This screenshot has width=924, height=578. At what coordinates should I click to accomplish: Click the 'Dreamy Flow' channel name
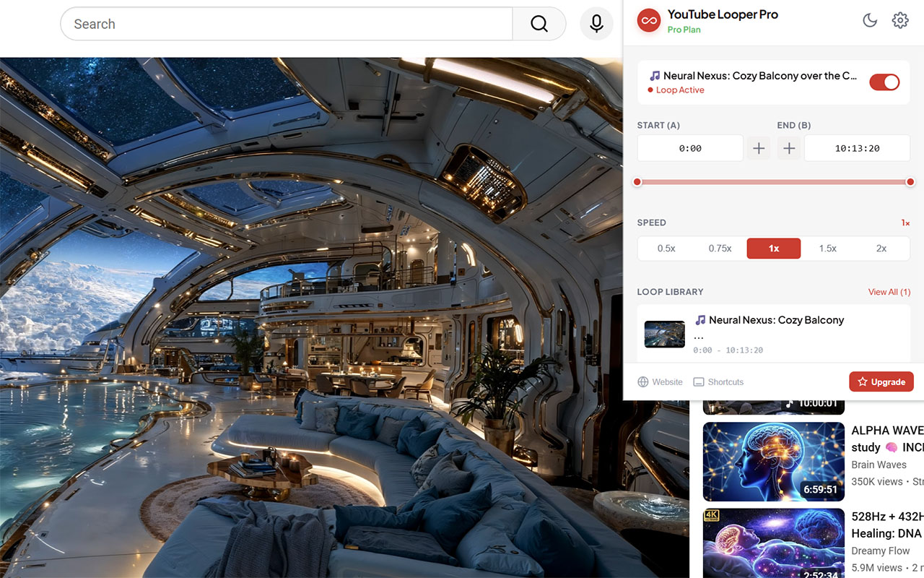click(881, 551)
